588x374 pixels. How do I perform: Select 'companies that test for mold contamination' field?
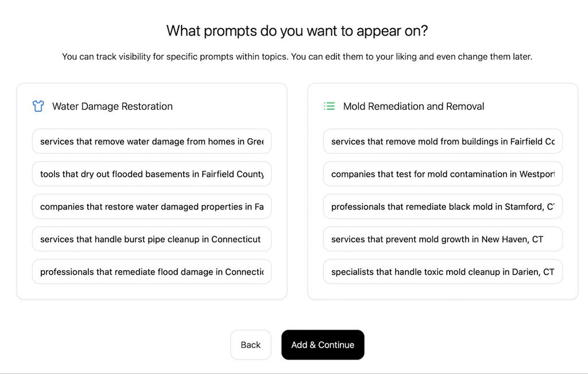point(443,174)
